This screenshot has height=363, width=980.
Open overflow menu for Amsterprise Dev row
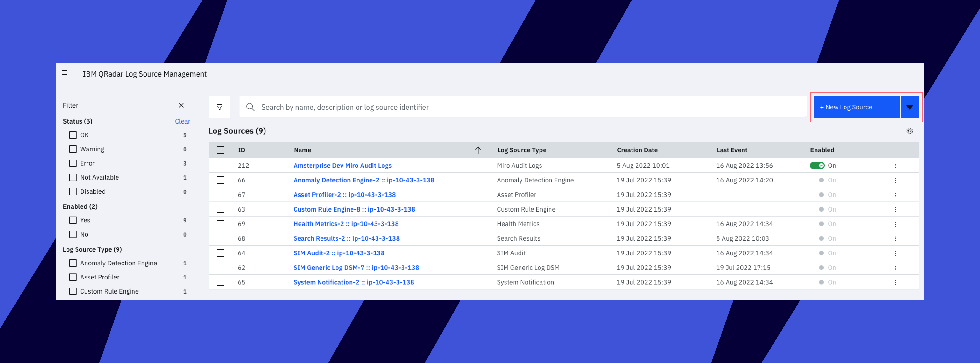(x=895, y=166)
